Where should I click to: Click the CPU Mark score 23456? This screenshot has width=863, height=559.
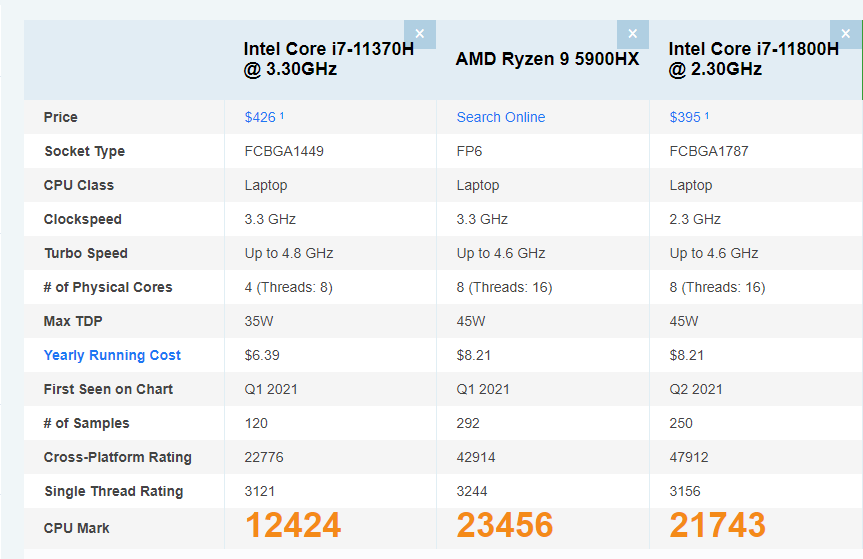point(505,525)
